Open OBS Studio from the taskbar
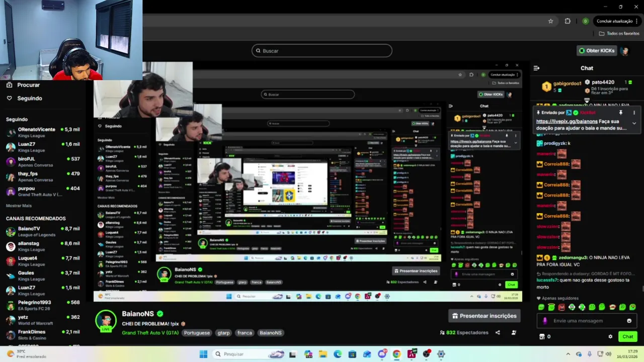Viewport: 644px width, 362px height. (426, 354)
